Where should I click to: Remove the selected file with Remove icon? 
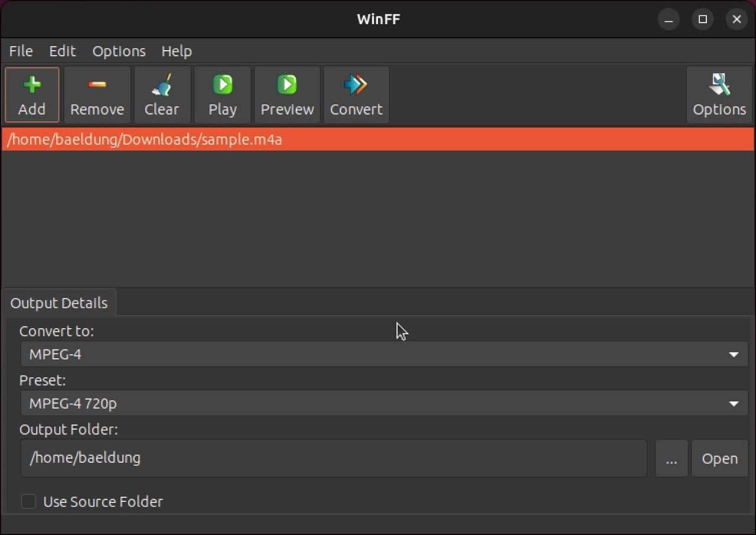[97, 95]
